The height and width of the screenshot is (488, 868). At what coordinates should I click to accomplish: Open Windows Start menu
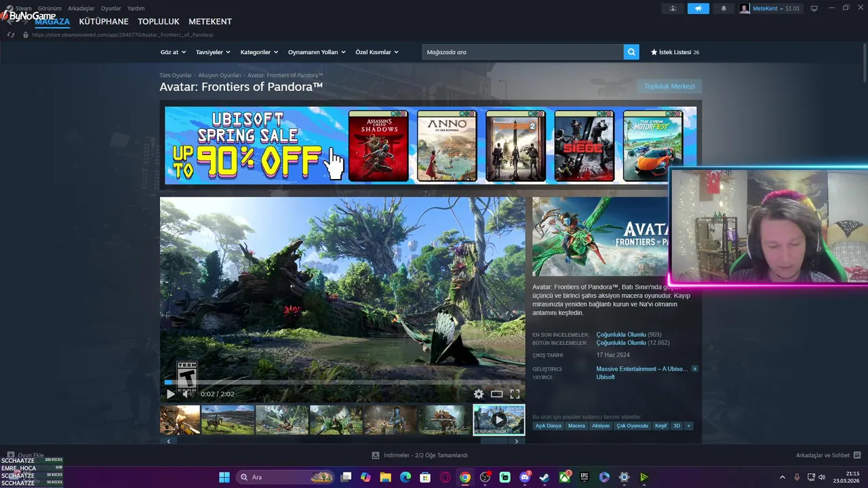point(224,477)
